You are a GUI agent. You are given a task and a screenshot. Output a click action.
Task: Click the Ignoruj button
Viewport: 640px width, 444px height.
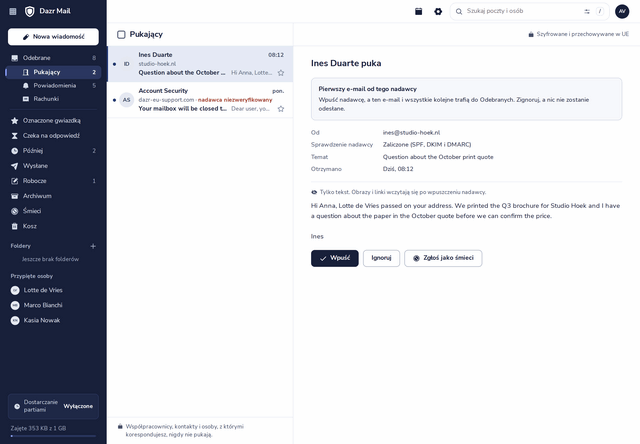[x=381, y=258]
